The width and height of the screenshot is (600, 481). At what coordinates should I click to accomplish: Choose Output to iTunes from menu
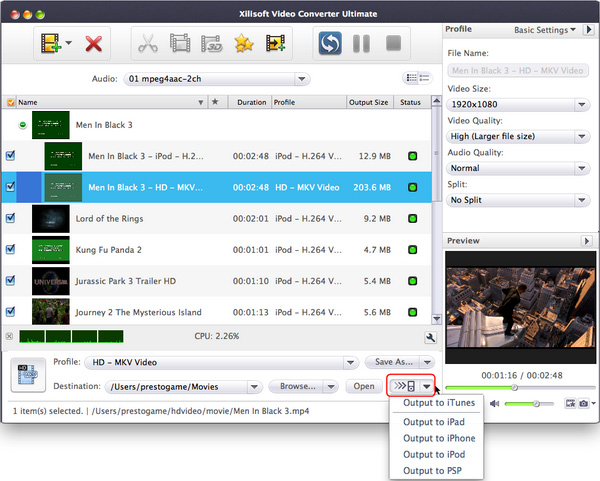[x=439, y=403]
